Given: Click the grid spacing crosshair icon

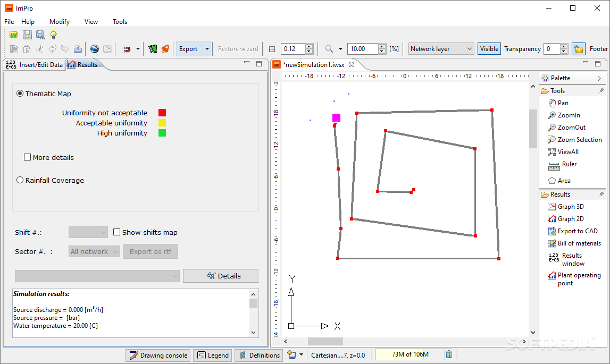Looking at the screenshot, I should 272,49.
